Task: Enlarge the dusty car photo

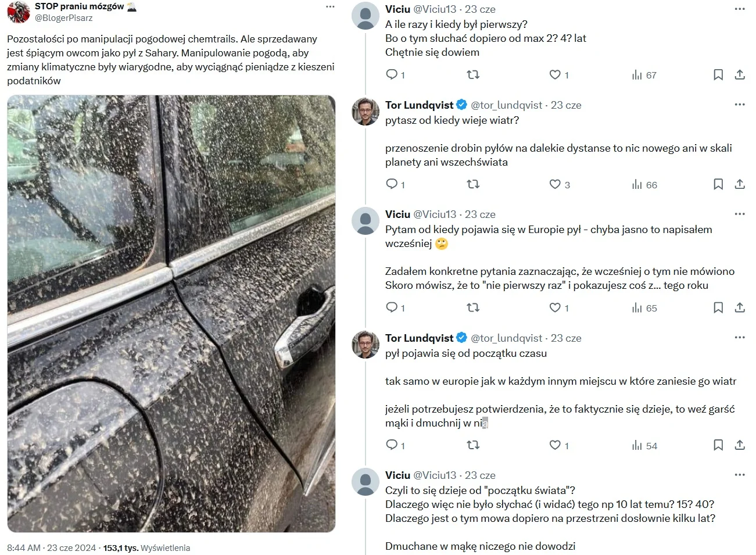Action: (171, 314)
